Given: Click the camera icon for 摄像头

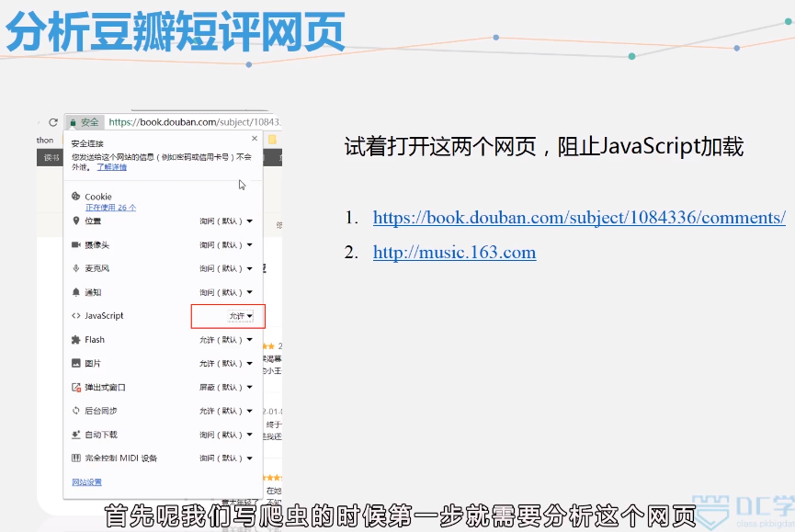Looking at the screenshot, I should tap(76, 244).
